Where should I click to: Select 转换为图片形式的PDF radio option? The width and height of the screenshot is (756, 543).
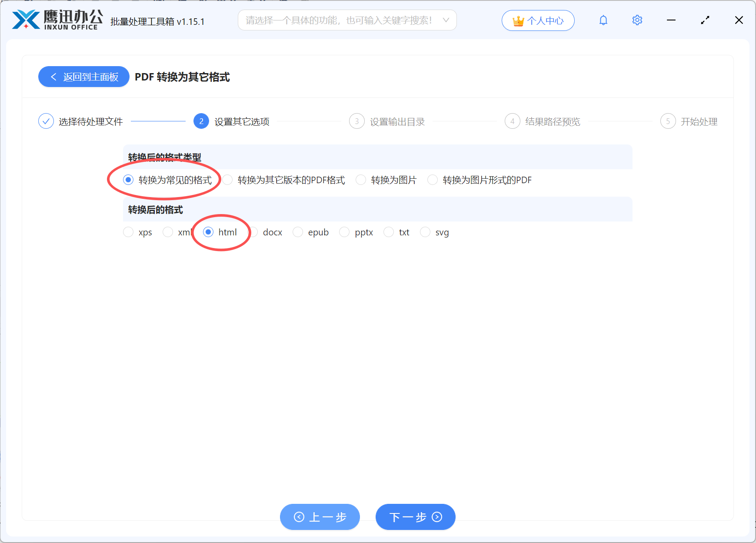point(480,180)
